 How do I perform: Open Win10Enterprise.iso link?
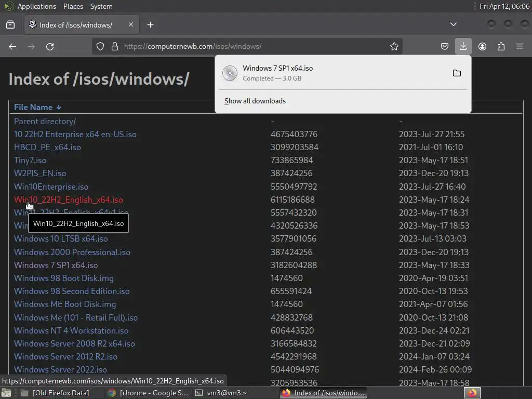click(x=51, y=187)
